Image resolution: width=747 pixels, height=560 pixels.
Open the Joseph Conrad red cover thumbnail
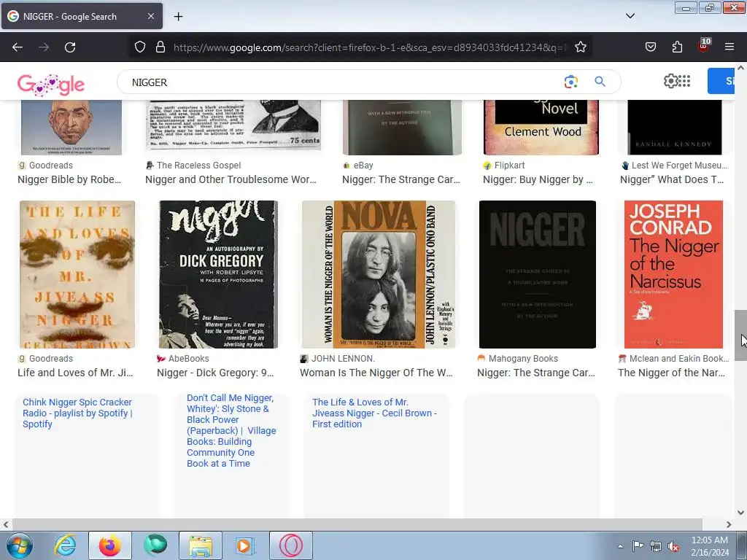pyautogui.click(x=673, y=274)
